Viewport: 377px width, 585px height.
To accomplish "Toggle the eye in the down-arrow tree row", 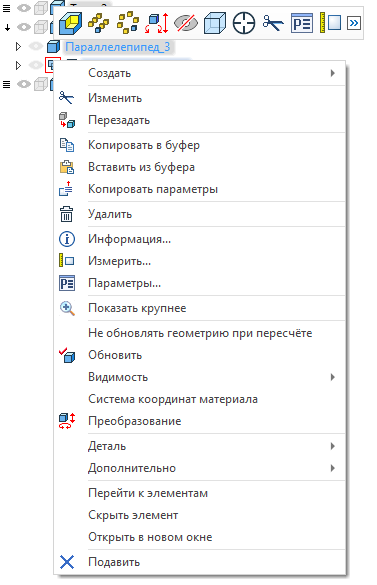I will pyautogui.click(x=24, y=27).
